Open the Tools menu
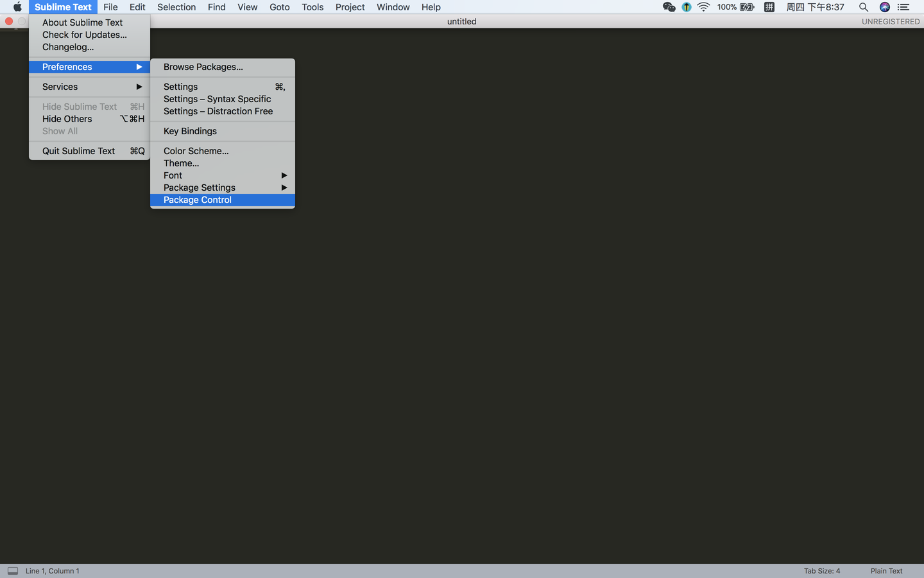This screenshot has width=924, height=578. (x=312, y=7)
